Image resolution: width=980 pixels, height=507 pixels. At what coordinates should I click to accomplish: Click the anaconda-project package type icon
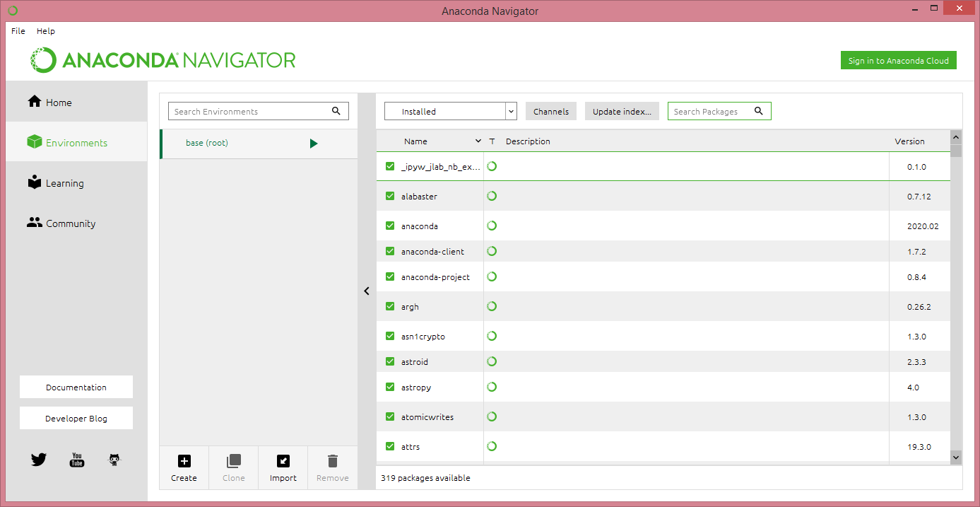(x=492, y=276)
